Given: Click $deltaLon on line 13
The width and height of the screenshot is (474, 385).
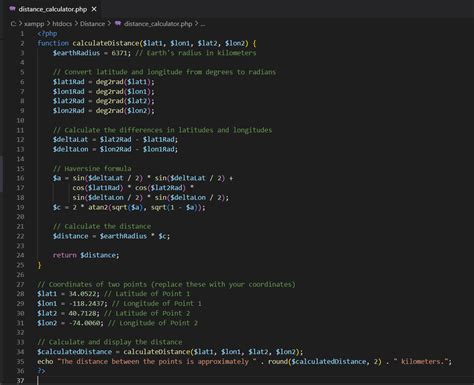Looking at the screenshot, I should (x=70, y=149).
